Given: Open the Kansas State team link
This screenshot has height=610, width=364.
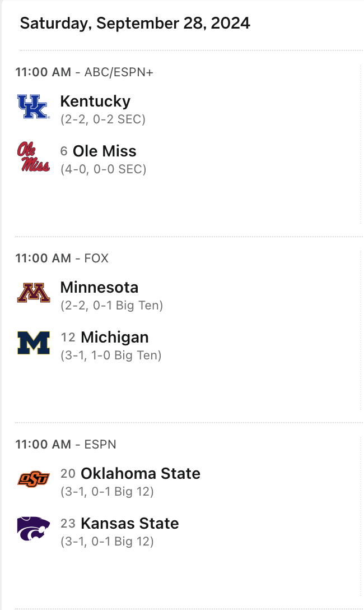Looking at the screenshot, I should pos(130,523).
